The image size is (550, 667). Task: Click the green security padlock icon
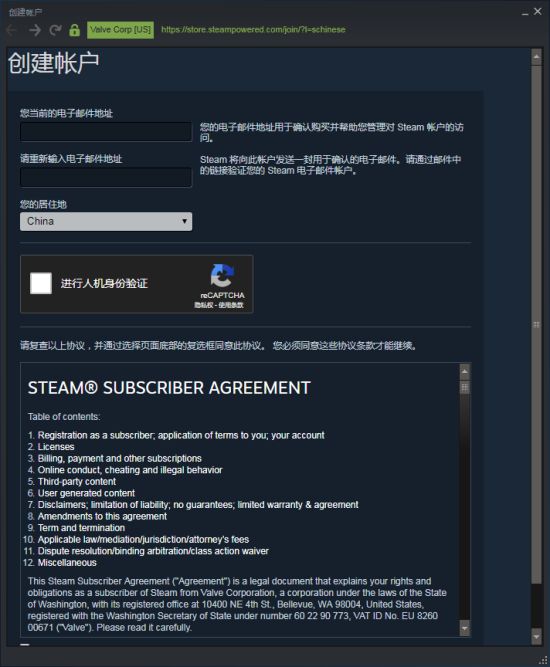(74, 30)
